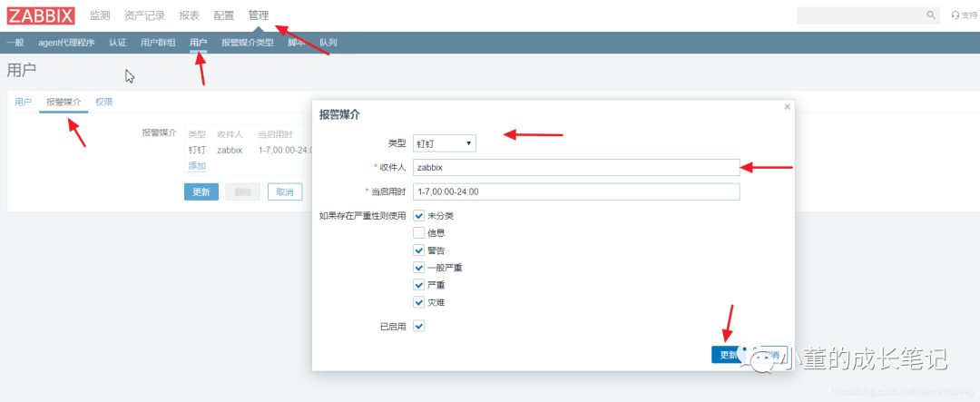Uncheck the 一般严重 severity checkbox
Screen dimensions: 980x402
click(418, 268)
